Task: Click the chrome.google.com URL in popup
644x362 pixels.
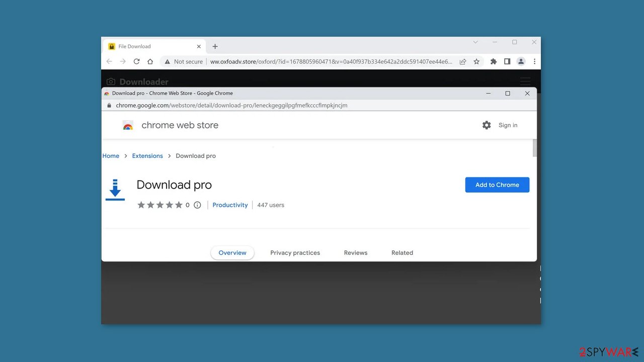Action: (x=231, y=106)
